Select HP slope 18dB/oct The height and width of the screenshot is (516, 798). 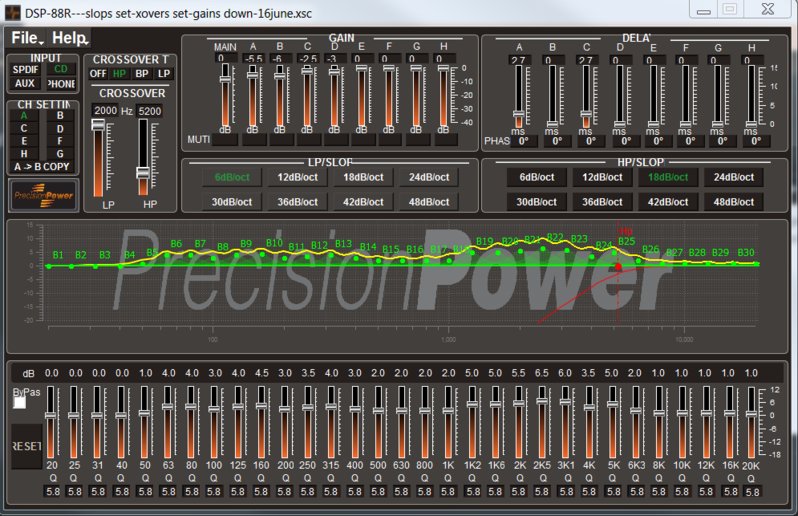point(668,177)
